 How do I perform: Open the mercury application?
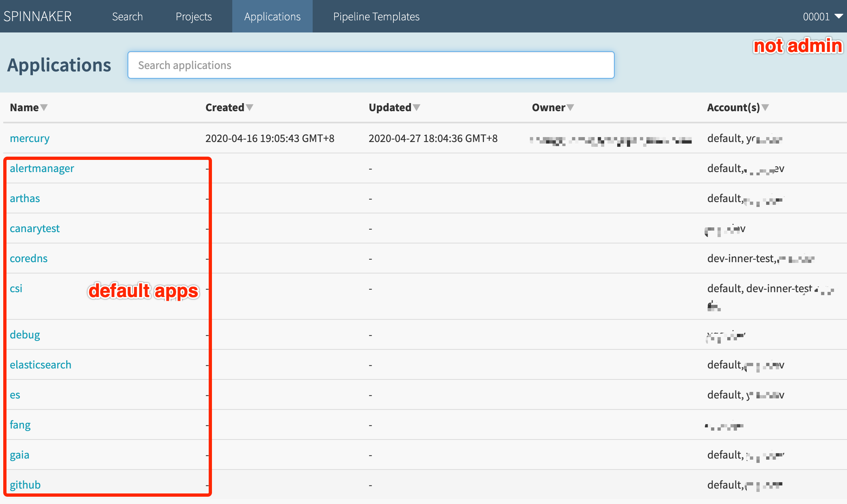click(x=29, y=138)
